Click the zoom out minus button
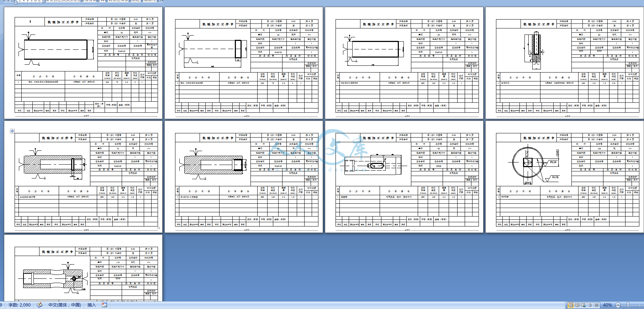 click(618, 305)
